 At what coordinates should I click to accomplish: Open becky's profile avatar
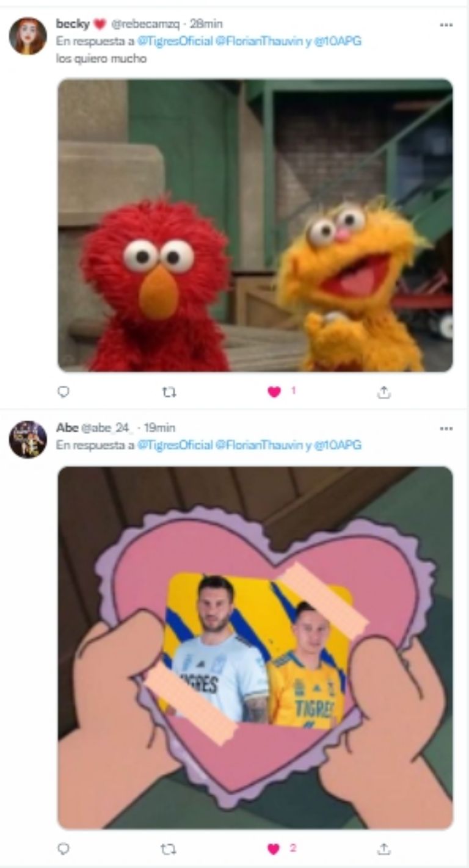point(27,36)
